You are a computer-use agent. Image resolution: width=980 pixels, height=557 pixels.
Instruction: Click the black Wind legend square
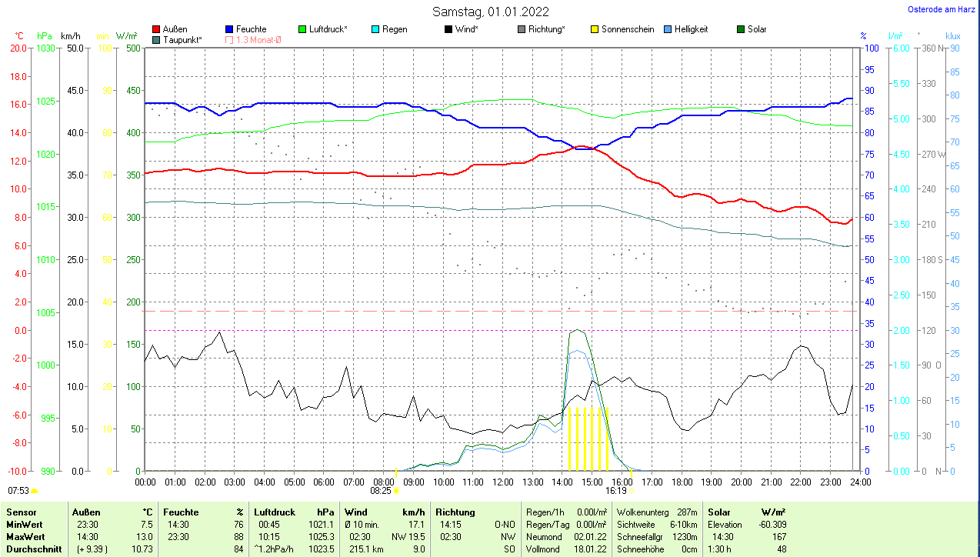point(448,29)
